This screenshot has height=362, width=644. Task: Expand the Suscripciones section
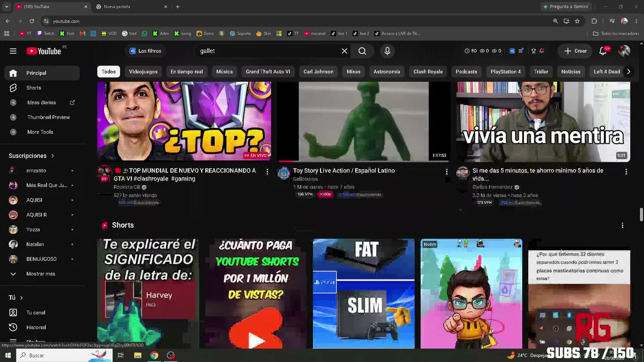tap(31, 156)
